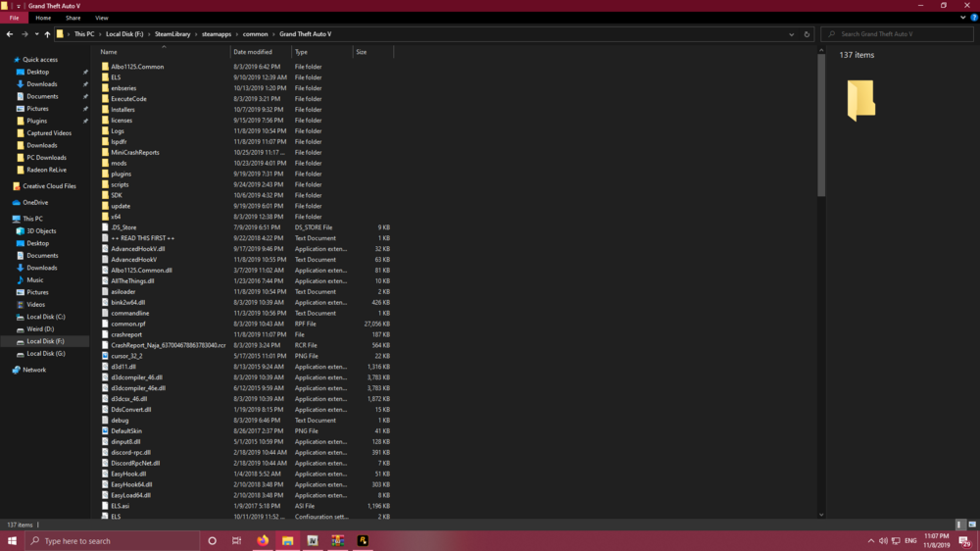Select the x64 folder
Viewport: 980px width, 551px height.
(116, 217)
